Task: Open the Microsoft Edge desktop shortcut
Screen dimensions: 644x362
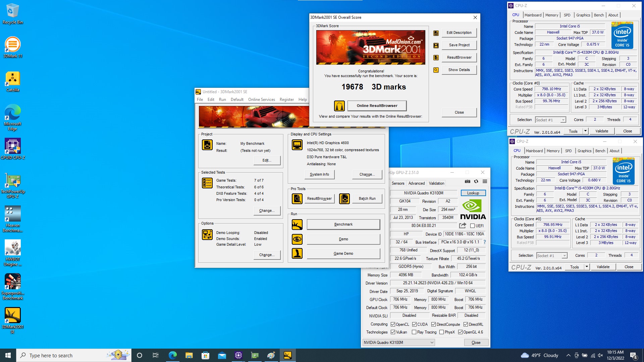Action: pyautogui.click(x=13, y=117)
